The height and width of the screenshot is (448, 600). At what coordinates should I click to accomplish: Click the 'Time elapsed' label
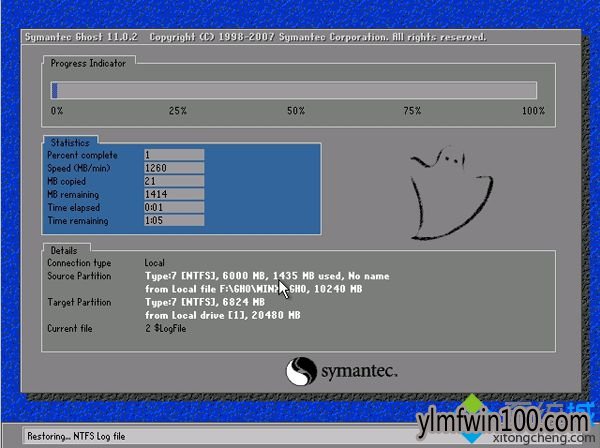pyautogui.click(x=73, y=208)
